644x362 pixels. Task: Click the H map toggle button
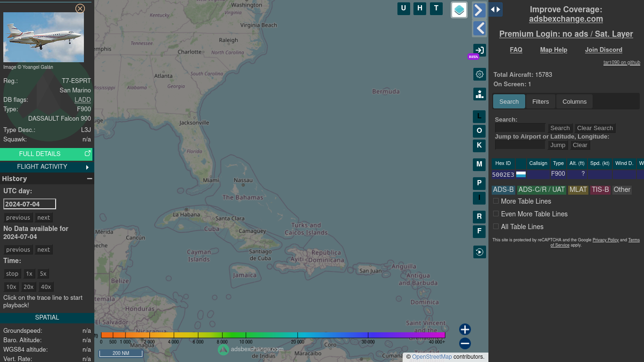[420, 8]
